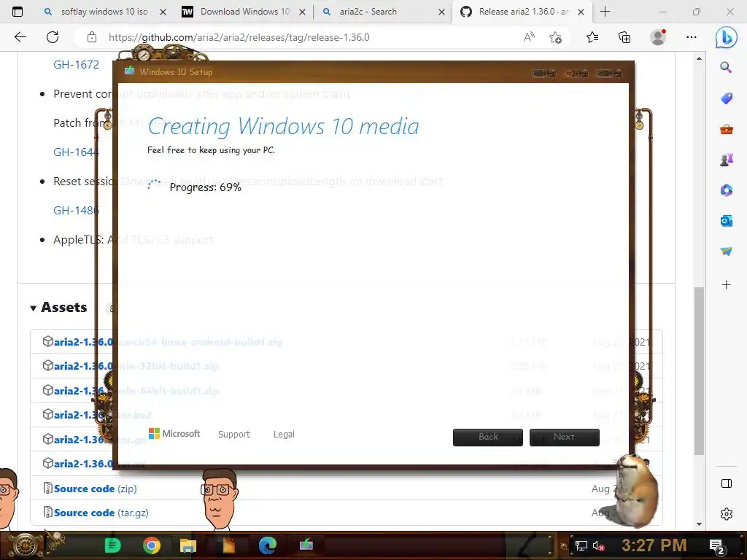Open the GH-1486 issue link

(76, 211)
